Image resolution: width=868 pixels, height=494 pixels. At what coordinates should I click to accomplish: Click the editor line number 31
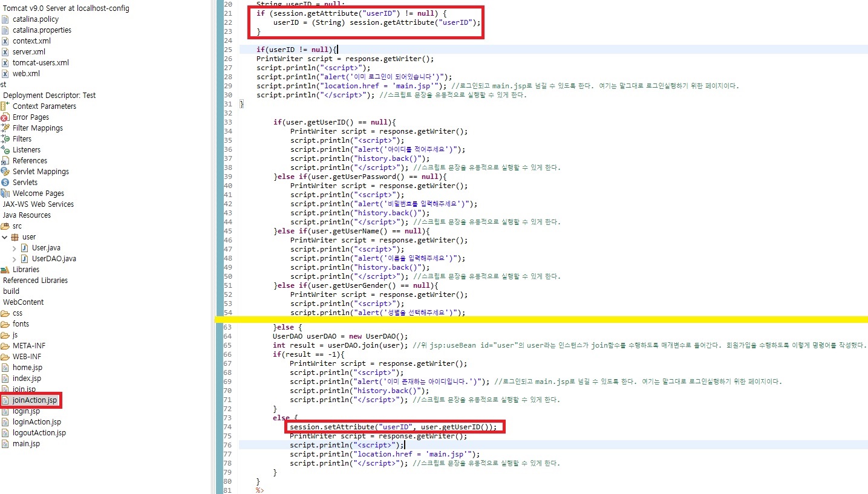pos(227,104)
